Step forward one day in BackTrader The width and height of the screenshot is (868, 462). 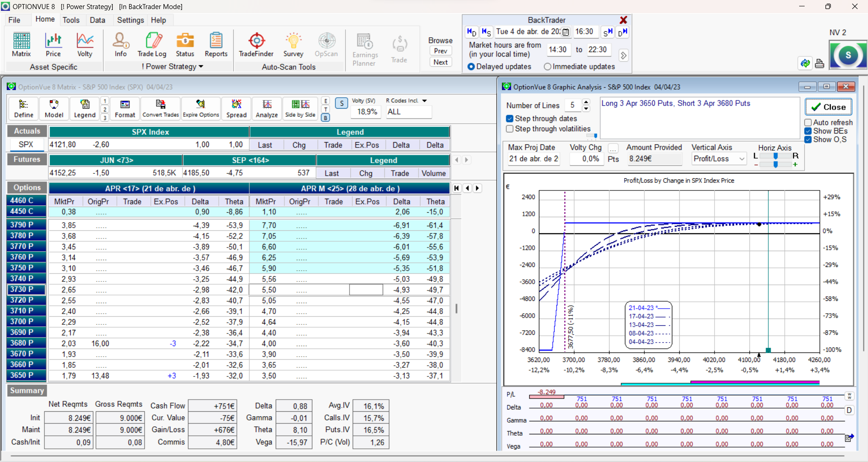point(623,32)
